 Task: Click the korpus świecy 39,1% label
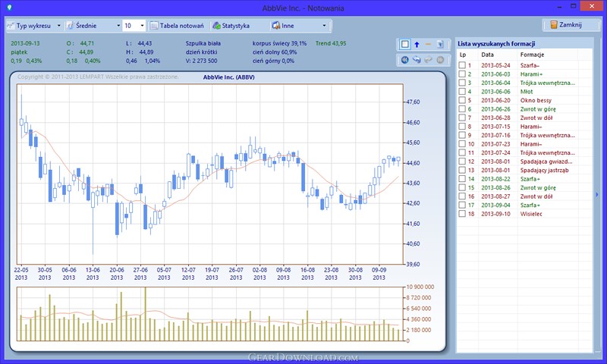pos(279,43)
